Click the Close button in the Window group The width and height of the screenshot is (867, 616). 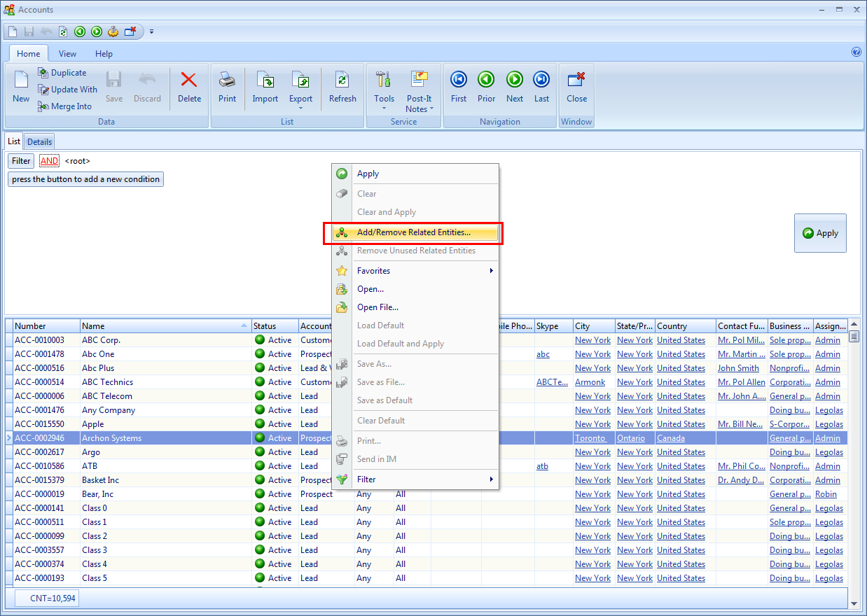pos(577,87)
